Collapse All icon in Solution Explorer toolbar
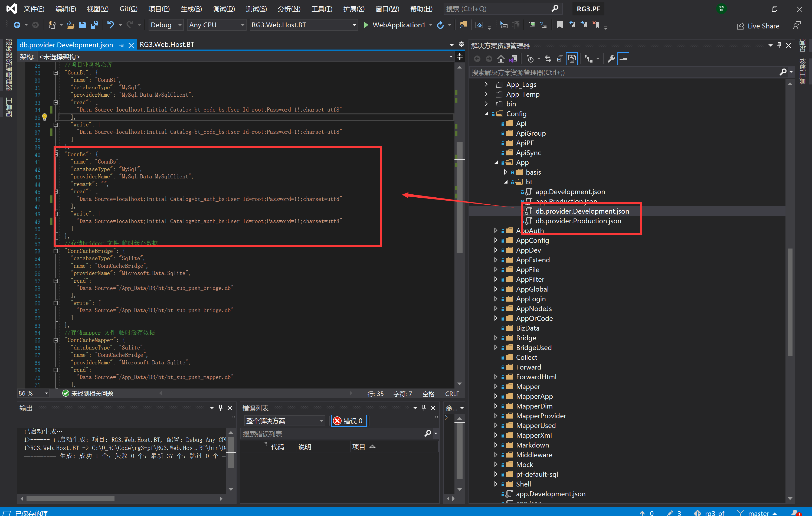This screenshot has height=516, width=812. pyautogui.click(x=560, y=59)
